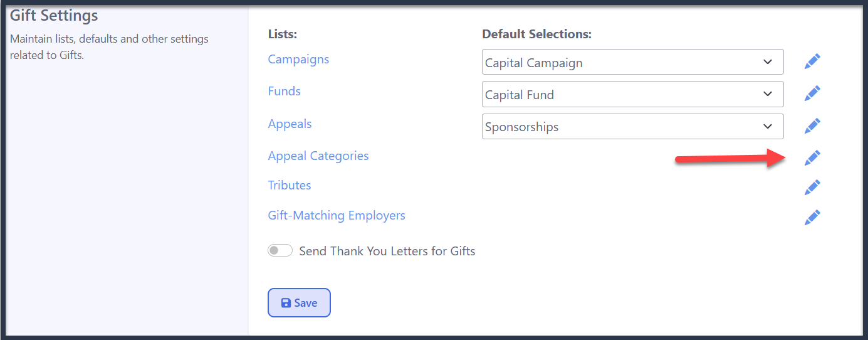
Task: Enable Send Thank You Letters toggle
Action: pyautogui.click(x=280, y=251)
